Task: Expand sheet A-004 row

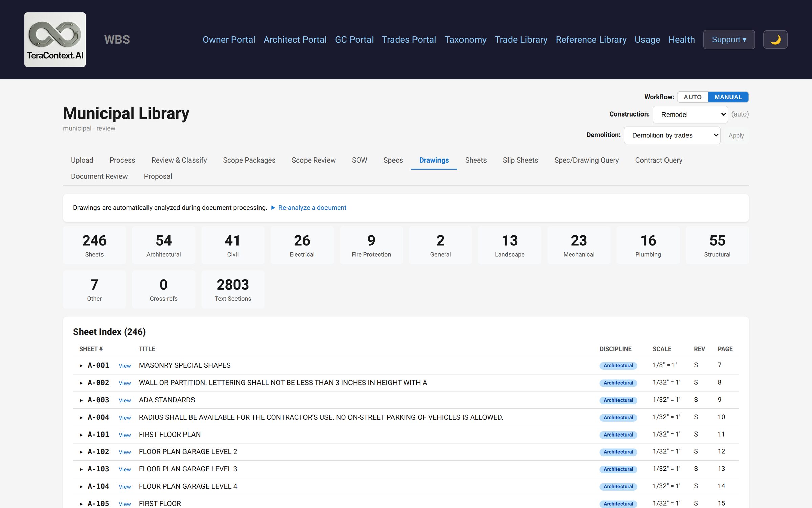Action: (x=81, y=417)
